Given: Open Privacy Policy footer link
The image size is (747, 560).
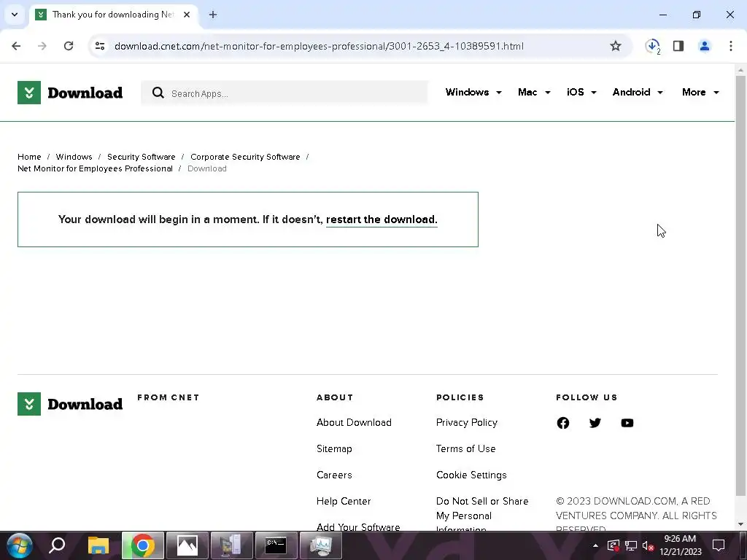Looking at the screenshot, I should tap(467, 422).
